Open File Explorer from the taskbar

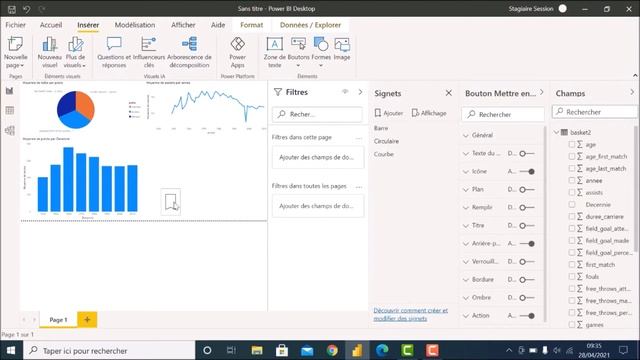coord(257,350)
